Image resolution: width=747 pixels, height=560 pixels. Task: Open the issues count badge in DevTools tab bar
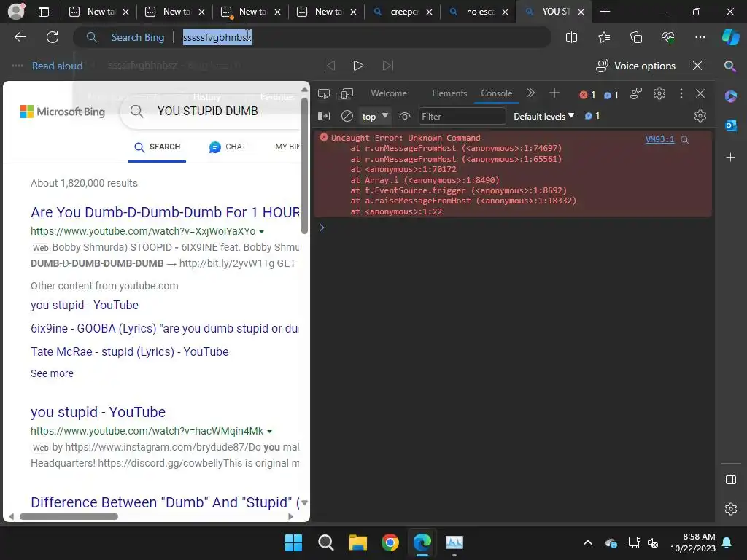click(x=611, y=95)
